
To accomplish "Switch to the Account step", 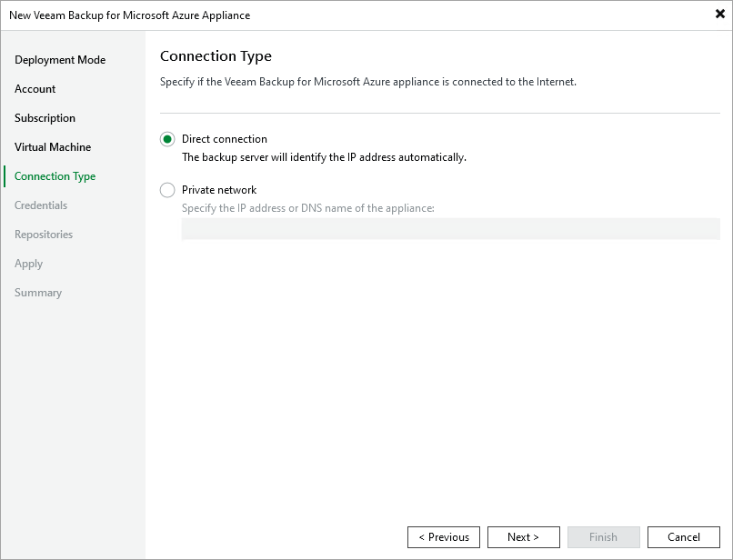I will (x=35, y=88).
